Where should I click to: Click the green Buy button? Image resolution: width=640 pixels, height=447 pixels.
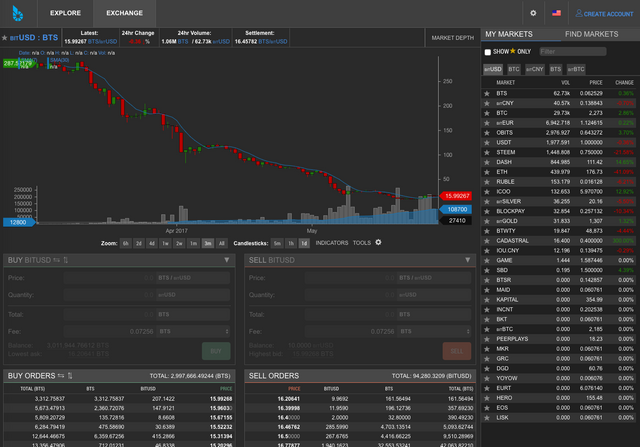[216, 351]
